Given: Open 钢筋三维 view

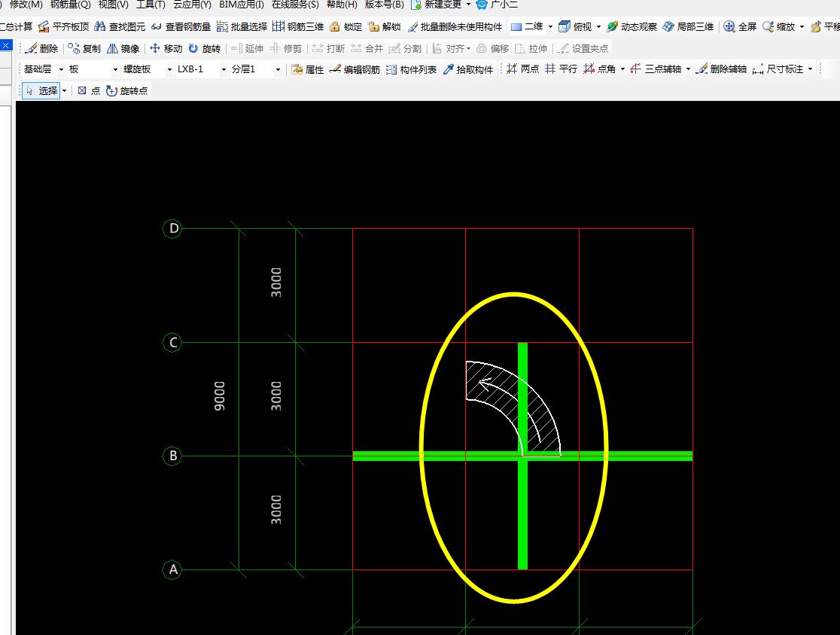Looking at the screenshot, I should click(x=298, y=26).
